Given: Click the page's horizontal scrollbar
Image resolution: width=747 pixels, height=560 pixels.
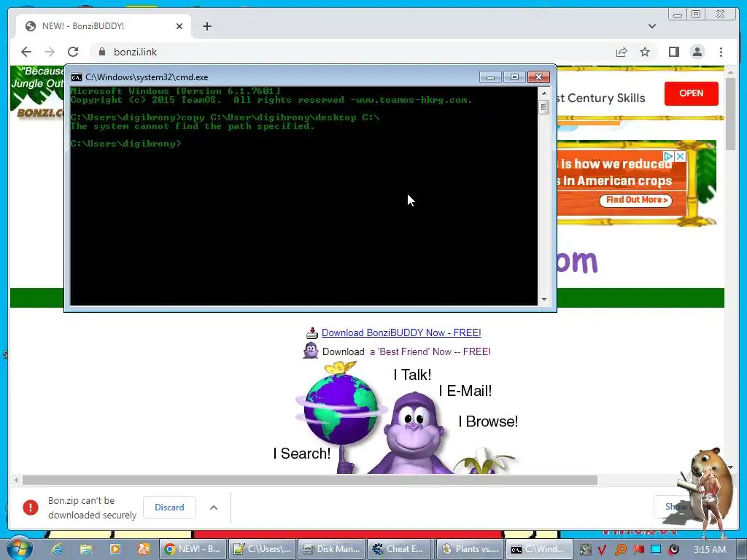Looking at the screenshot, I should (309, 480).
